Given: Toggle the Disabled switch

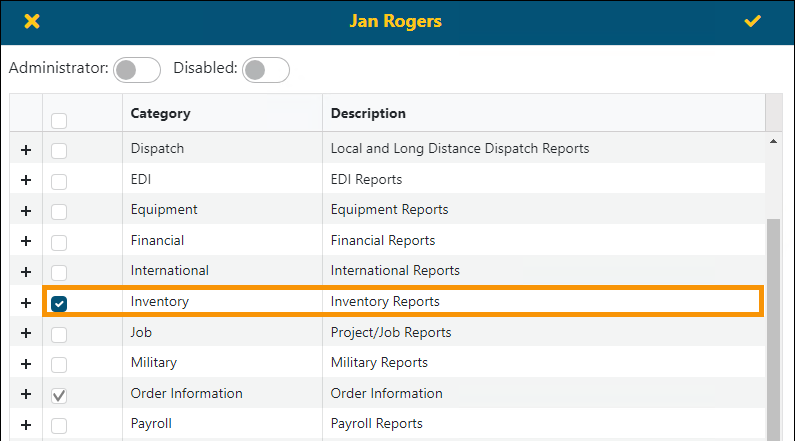Looking at the screenshot, I should [x=266, y=69].
